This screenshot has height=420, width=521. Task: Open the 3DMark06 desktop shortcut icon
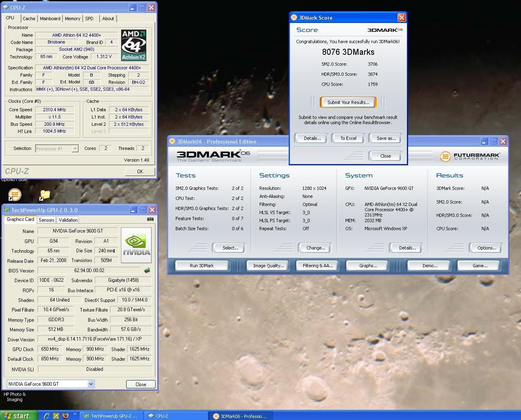point(15,194)
